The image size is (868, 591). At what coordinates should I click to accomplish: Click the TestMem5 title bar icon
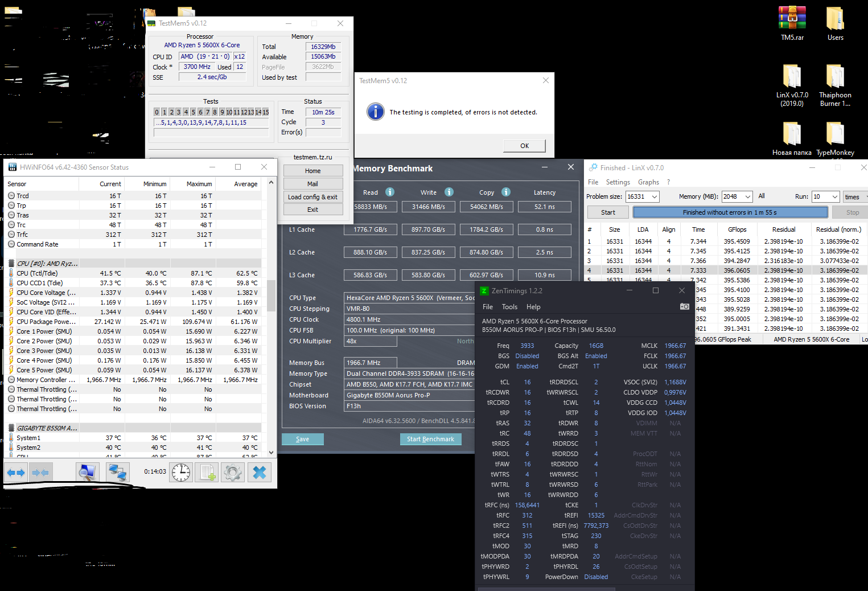click(x=151, y=23)
